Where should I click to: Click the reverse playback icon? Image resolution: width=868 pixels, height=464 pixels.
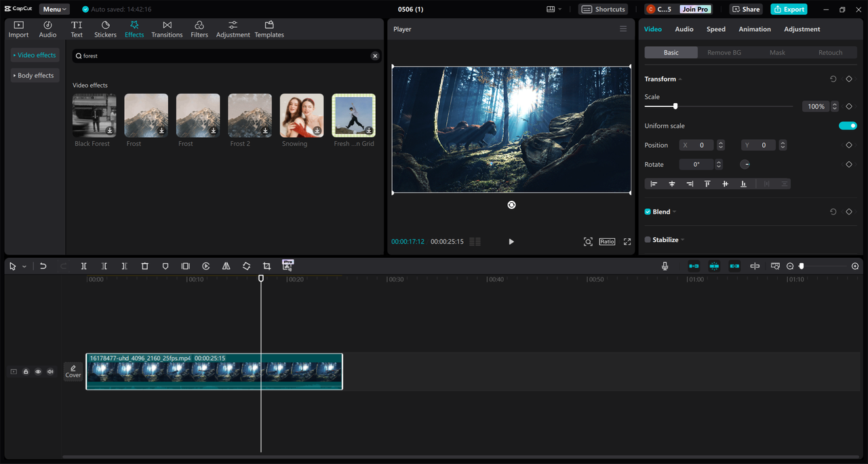coord(206,267)
